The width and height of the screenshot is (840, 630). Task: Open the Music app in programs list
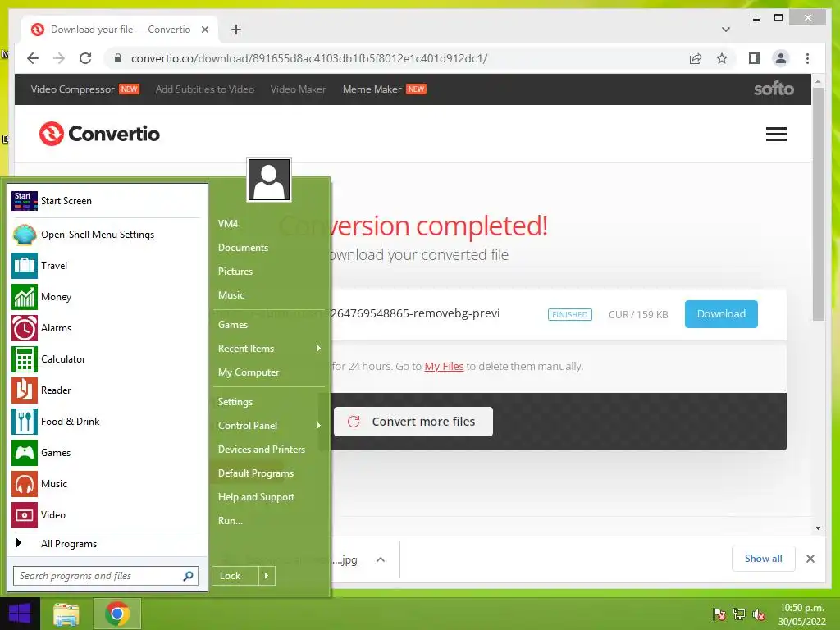pos(53,483)
